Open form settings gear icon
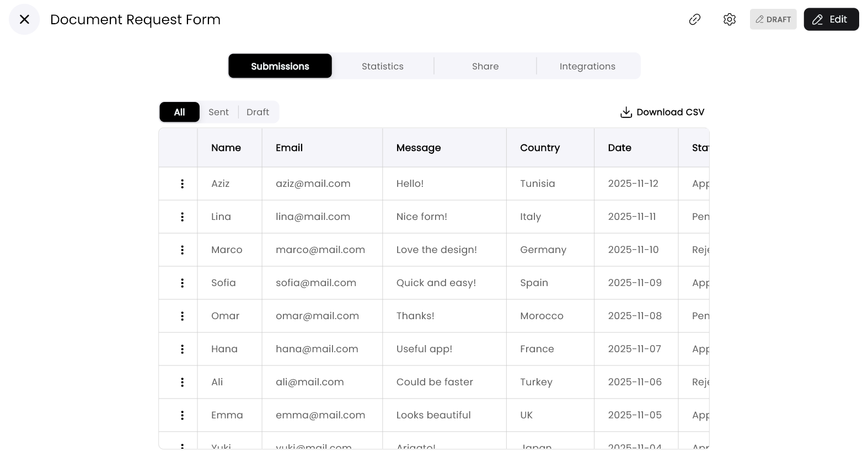The width and height of the screenshot is (868, 468). coord(730,19)
